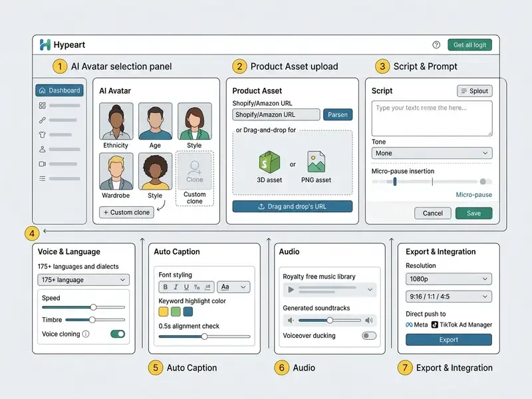Select the video camera sidebar icon
The height and width of the screenshot is (399, 532).
[43, 164]
